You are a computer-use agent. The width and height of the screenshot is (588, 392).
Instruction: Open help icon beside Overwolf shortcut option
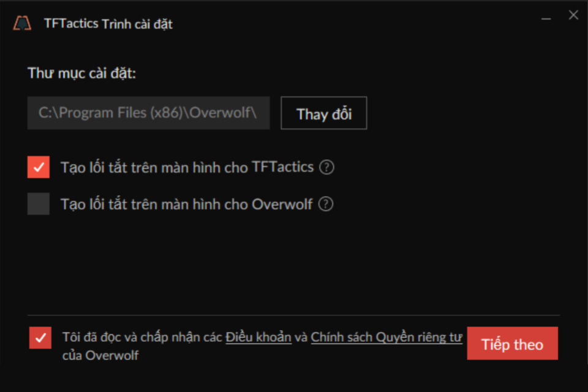(325, 204)
